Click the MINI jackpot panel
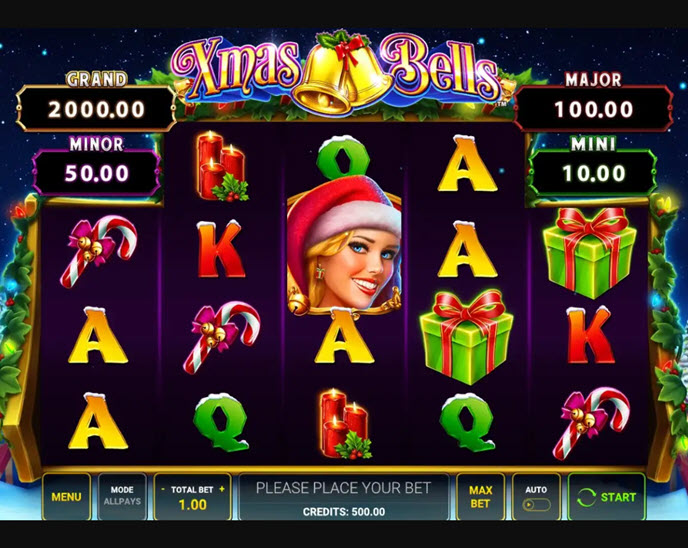The height and width of the screenshot is (548, 688). [593, 173]
